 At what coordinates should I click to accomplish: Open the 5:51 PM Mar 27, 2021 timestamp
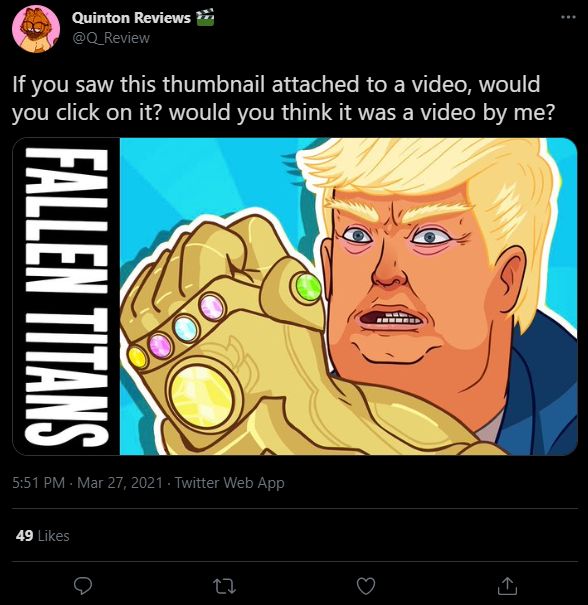click(88, 483)
